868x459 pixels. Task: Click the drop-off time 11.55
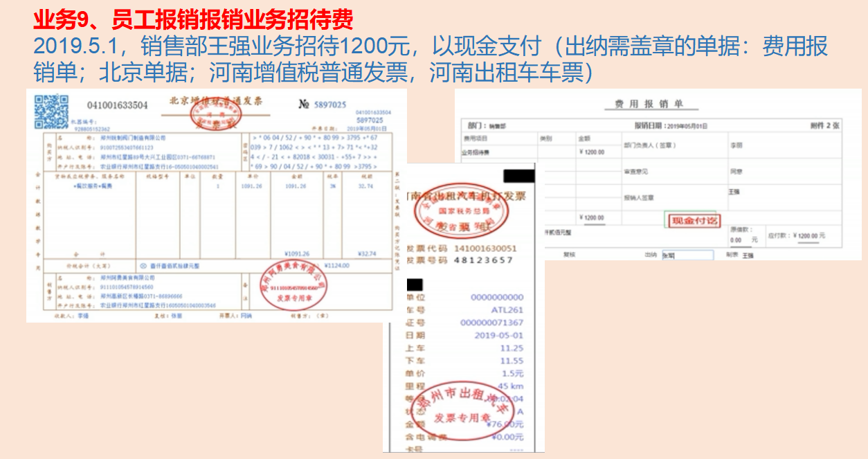[512, 361]
